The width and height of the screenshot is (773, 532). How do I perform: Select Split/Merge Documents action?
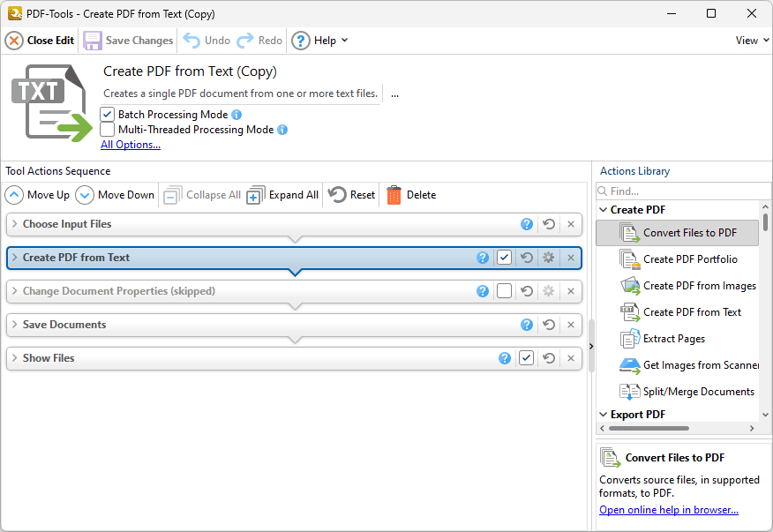pyautogui.click(x=697, y=391)
